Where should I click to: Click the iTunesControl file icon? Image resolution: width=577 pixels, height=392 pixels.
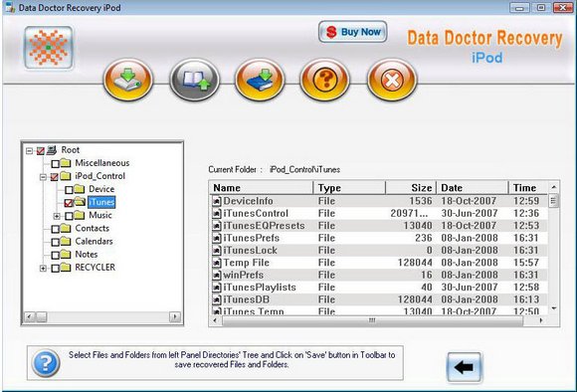pos(217,214)
